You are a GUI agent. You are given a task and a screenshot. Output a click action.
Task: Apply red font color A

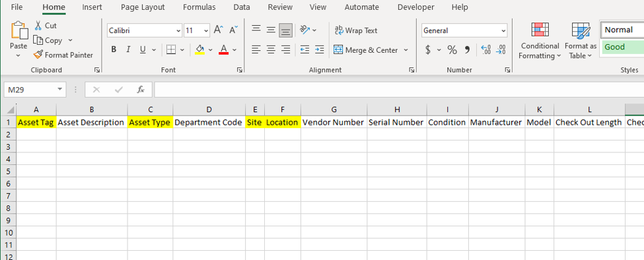tap(223, 49)
